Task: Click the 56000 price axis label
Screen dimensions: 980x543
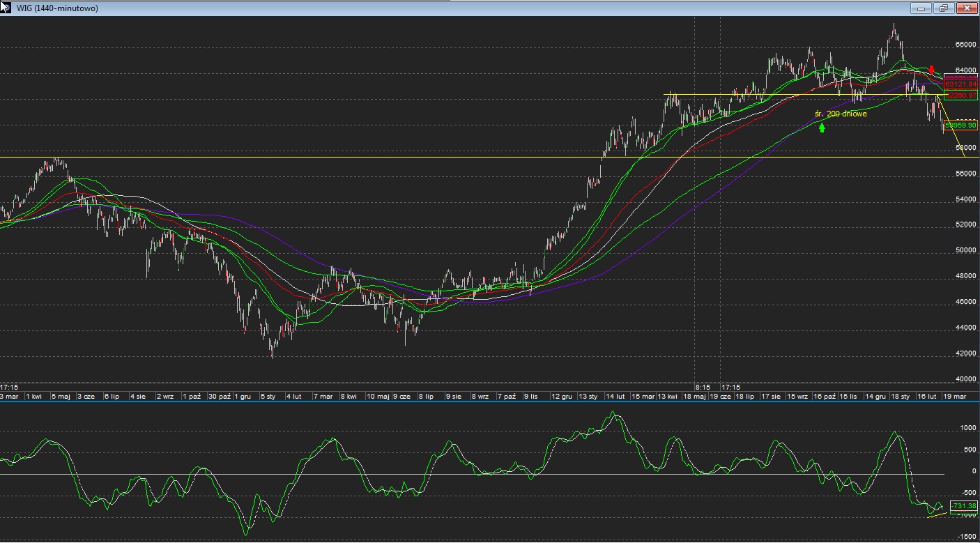Action: 965,174
